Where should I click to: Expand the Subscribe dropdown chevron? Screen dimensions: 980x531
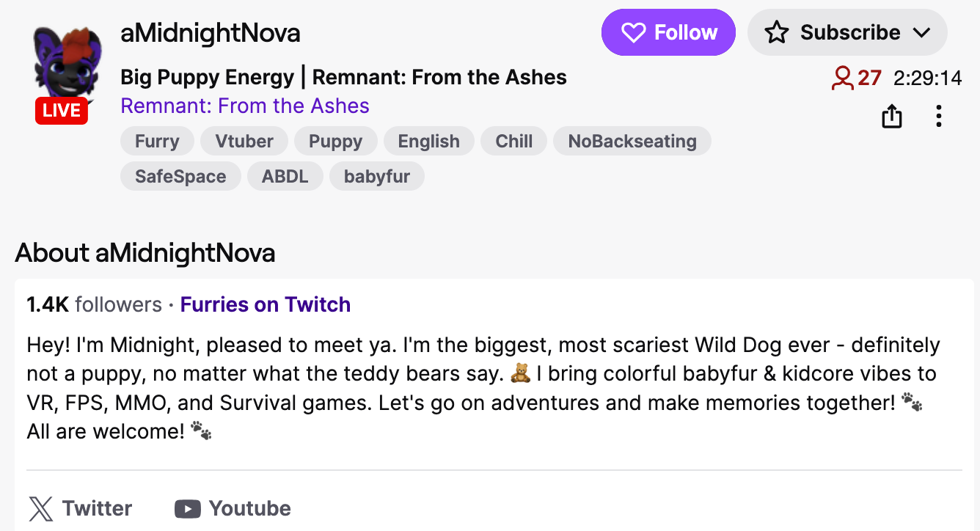(921, 32)
